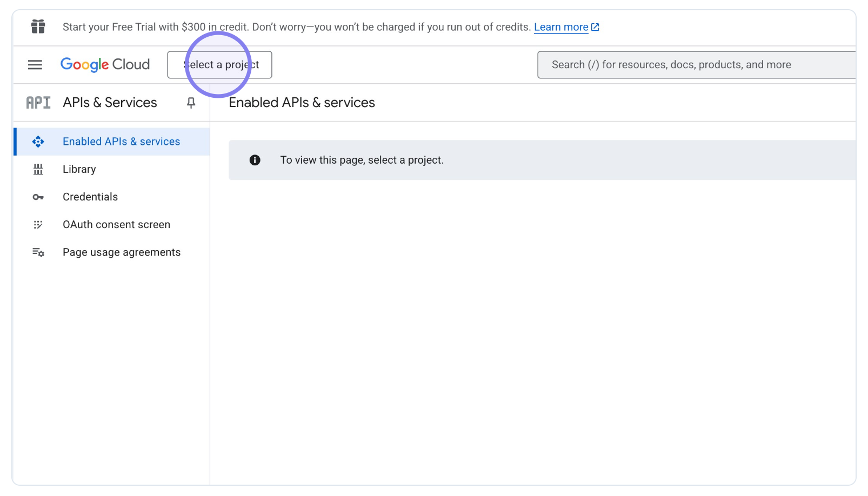Pin APIs & Services to the menu

coord(191,103)
